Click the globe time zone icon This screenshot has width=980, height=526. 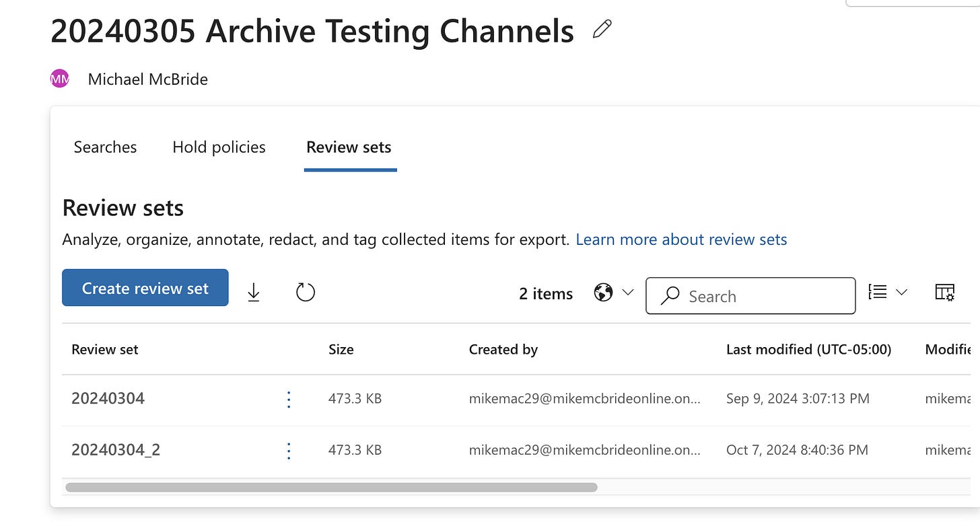(603, 293)
